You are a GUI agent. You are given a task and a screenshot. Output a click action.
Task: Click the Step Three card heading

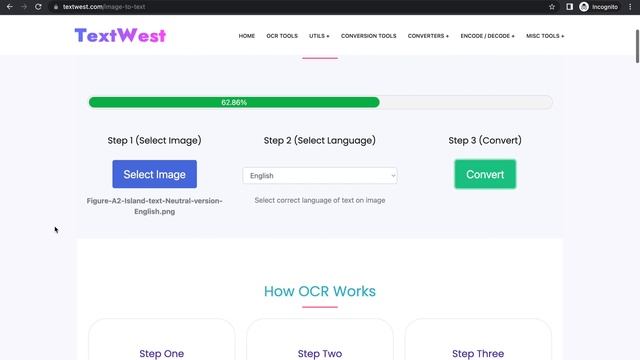478,353
